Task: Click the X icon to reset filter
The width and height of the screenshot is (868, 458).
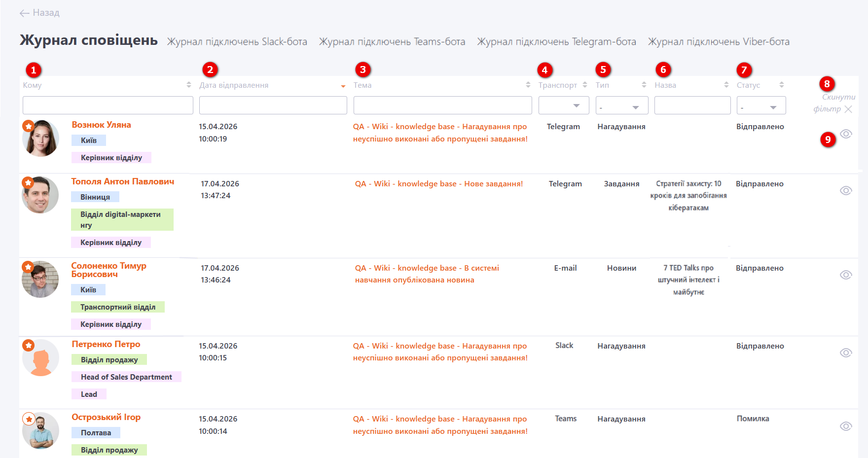Action: click(848, 109)
